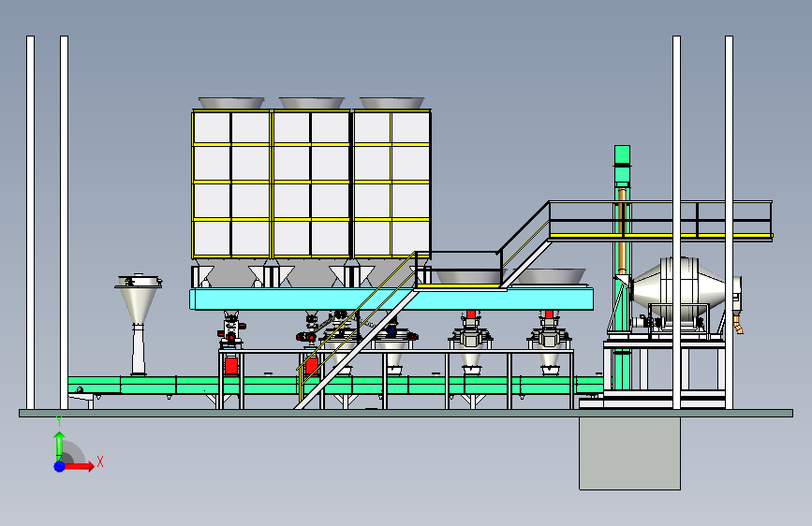Select the left storage silo panel block
Screen dimensions: 812x526
coord(231,184)
